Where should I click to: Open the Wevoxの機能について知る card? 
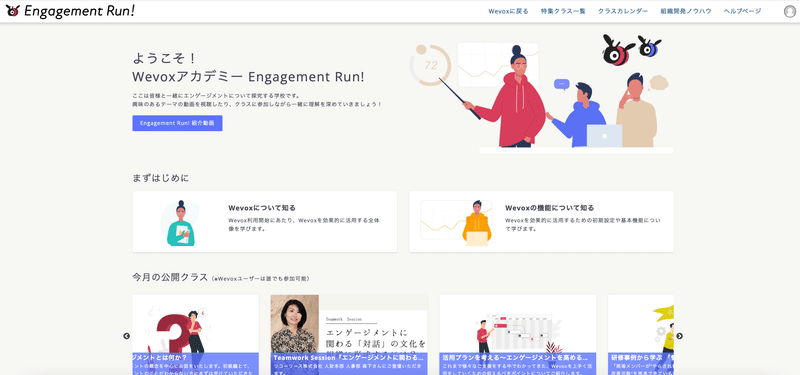tap(541, 221)
